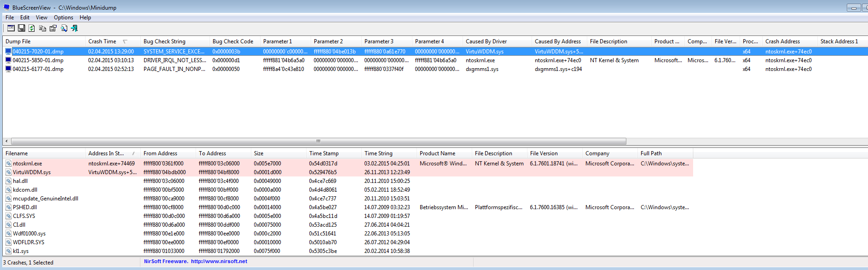Click the Find magnifier icon

64,28
